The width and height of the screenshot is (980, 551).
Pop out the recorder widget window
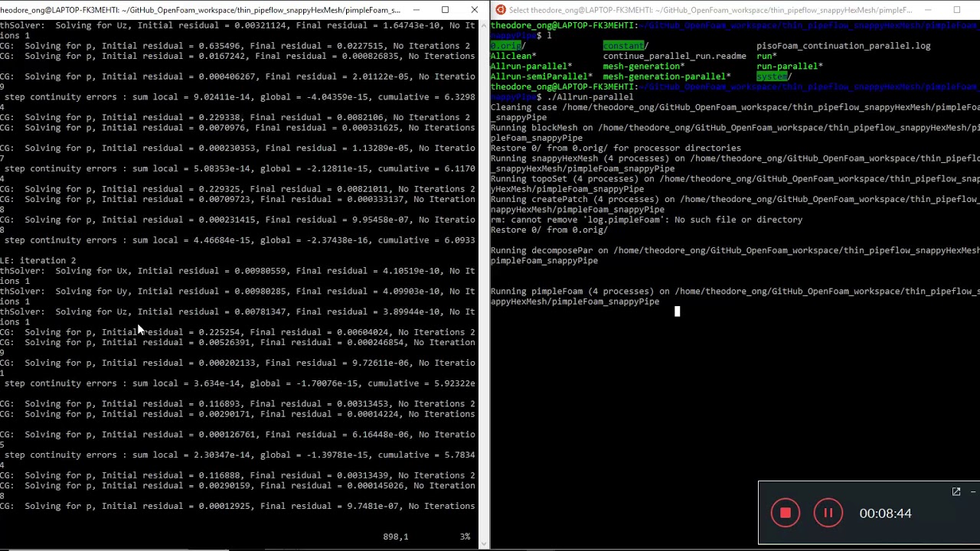pyautogui.click(x=956, y=492)
